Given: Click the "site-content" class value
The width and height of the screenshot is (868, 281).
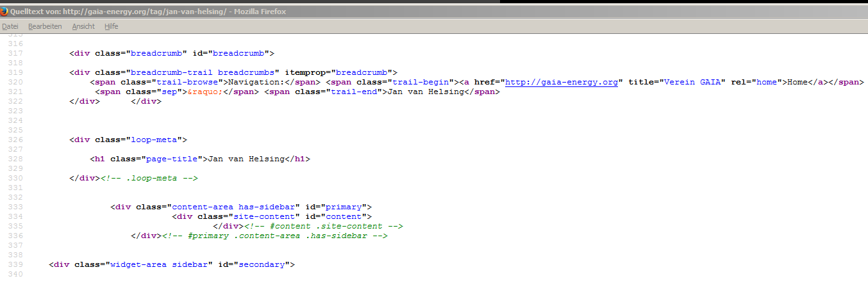Looking at the screenshot, I should [x=264, y=216].
